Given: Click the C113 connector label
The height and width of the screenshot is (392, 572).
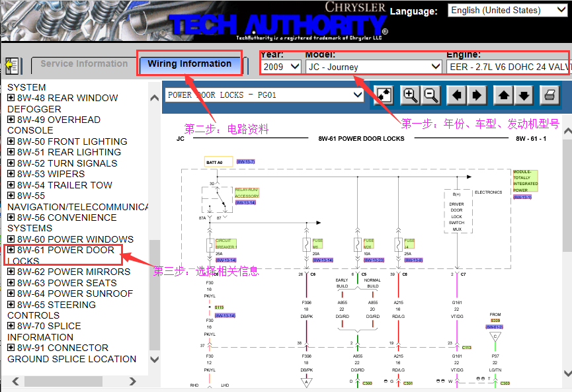Looking at the screenshot, I should [x=467, y=348].
